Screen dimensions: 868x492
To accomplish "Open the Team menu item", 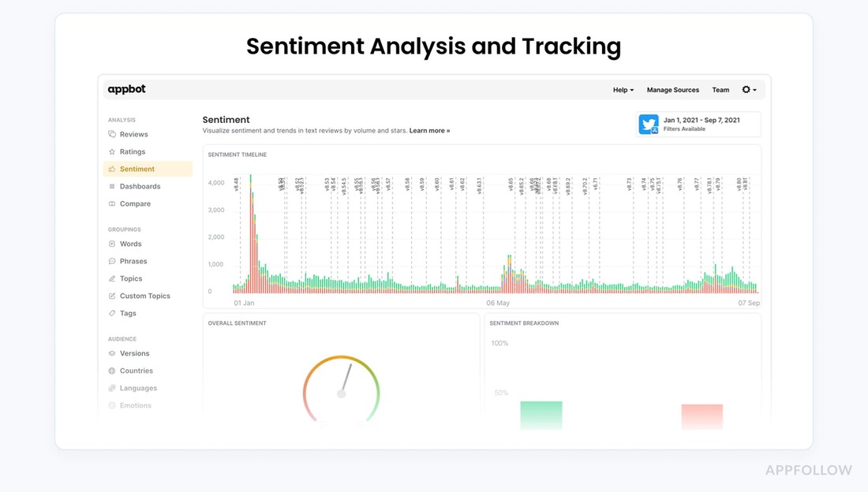I will [720, 90].
